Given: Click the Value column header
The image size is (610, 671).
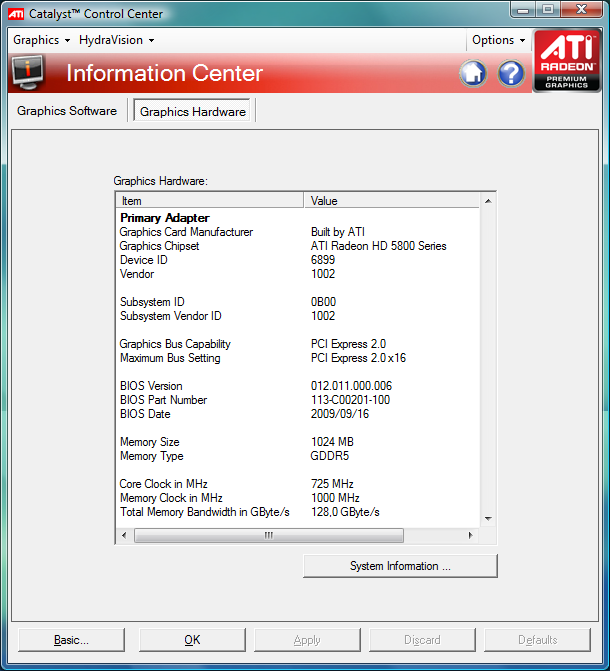Looking at the screenshot, I should click(x=391, y=201).
